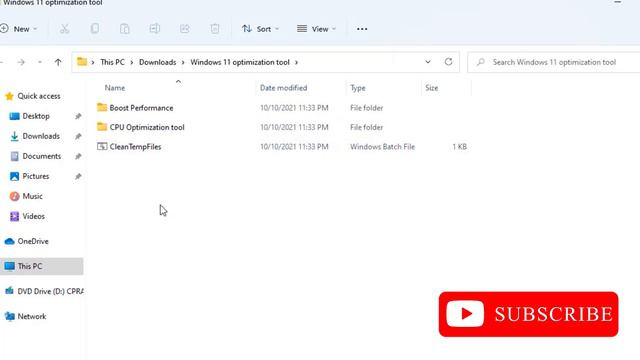Select the Boost Performance folder

tap(141, 108)
